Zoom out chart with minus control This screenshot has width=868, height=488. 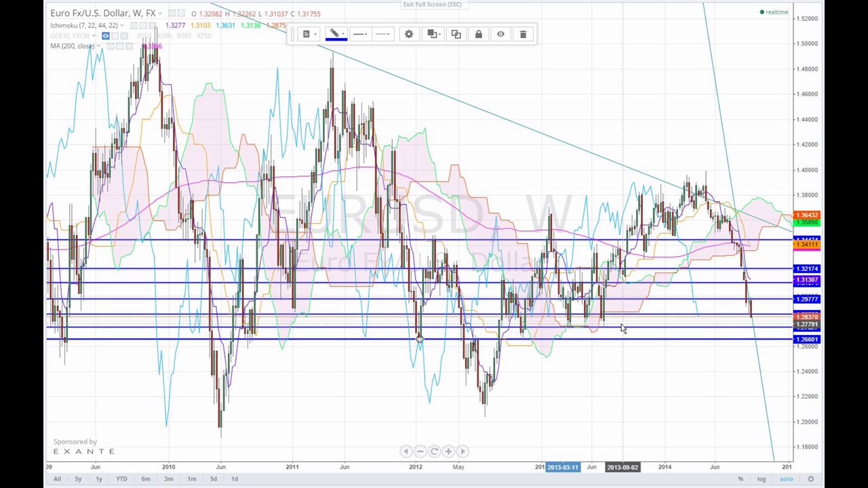click(420, 451)
